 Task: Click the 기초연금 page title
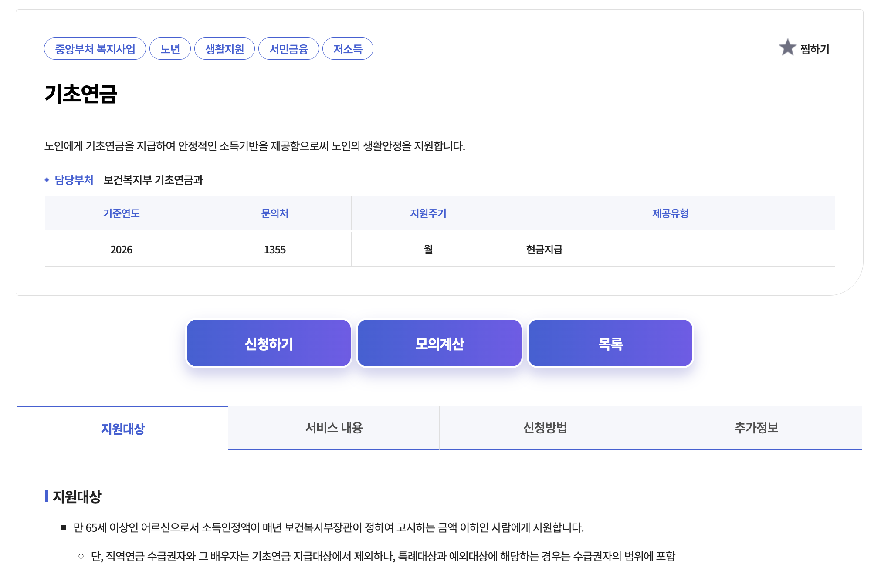(x=81, y=94)
